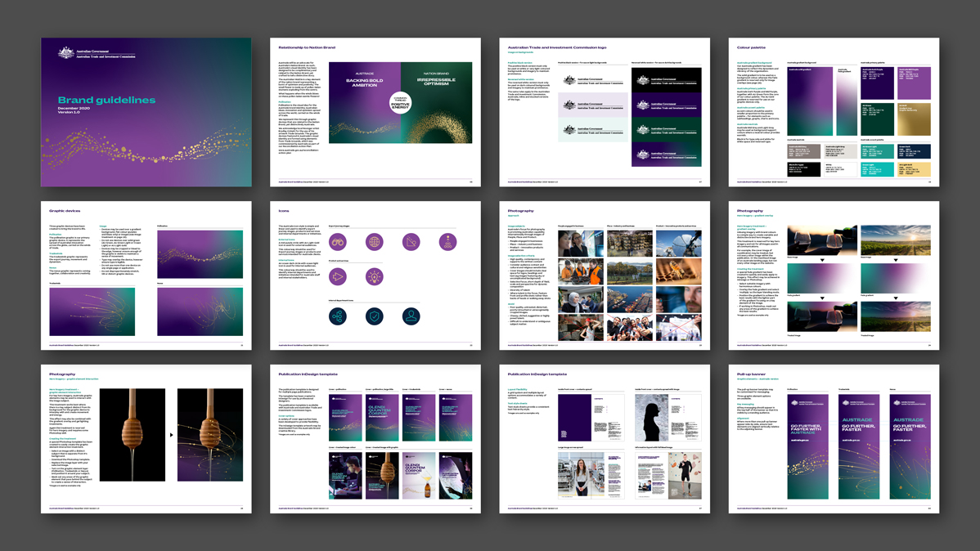Viewport: 980px width, 551px height.
Task: Click the government crest logo on the cover page
Action: click(x=65, y=53)
